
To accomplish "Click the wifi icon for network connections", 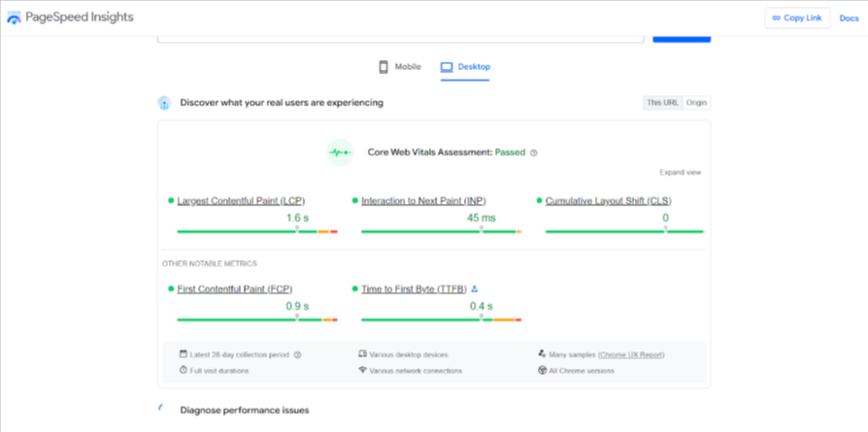I will pyautogui.click(x=362, y=370).
